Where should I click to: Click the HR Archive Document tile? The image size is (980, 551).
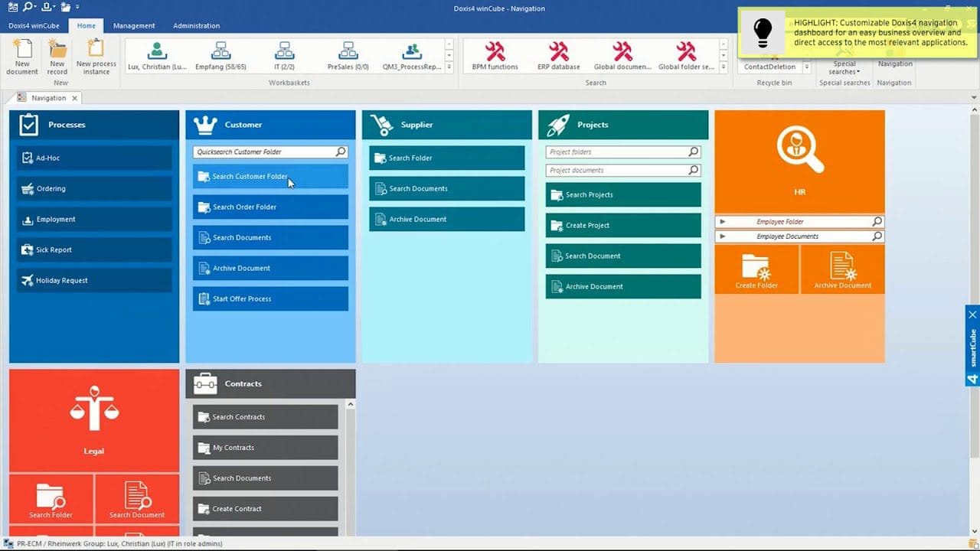(842, 270)
